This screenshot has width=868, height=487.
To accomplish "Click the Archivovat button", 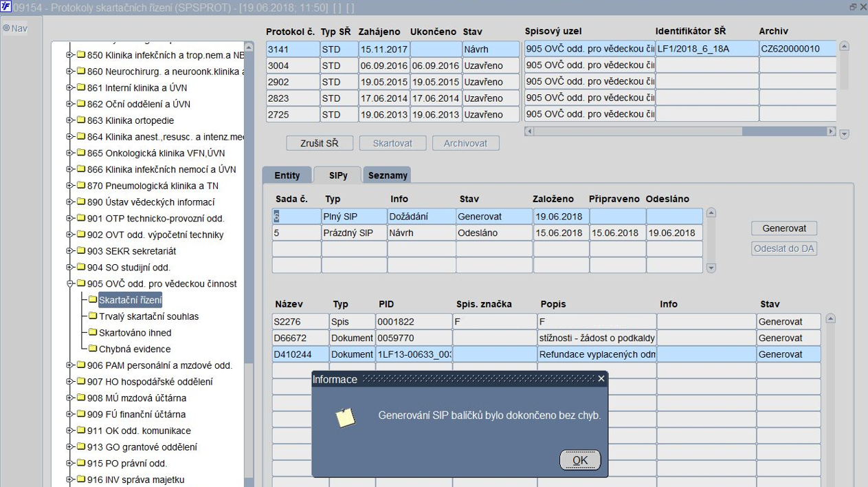I will click(x=465, y=143).
